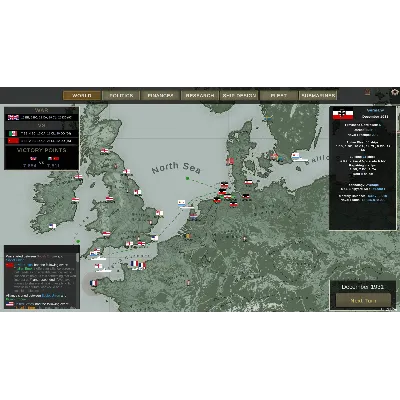
Task: Select the Dutch flag port marker
Action: click(x=193, y=216)
